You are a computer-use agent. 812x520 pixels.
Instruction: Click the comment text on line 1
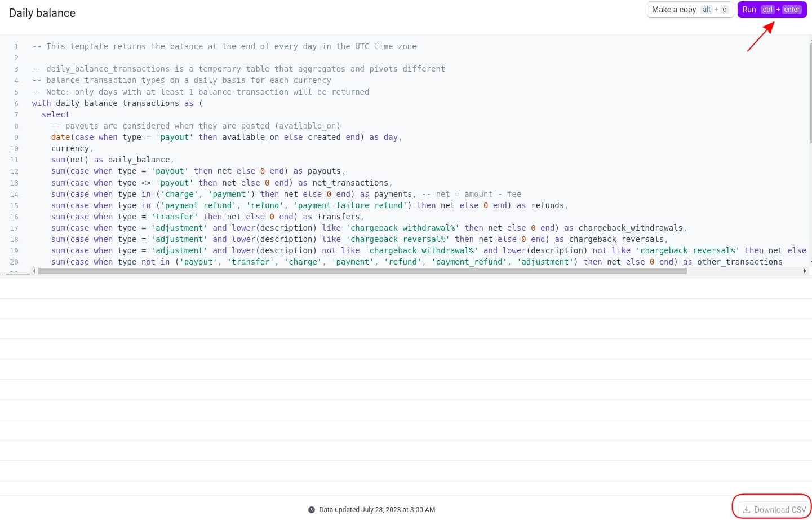224,46
